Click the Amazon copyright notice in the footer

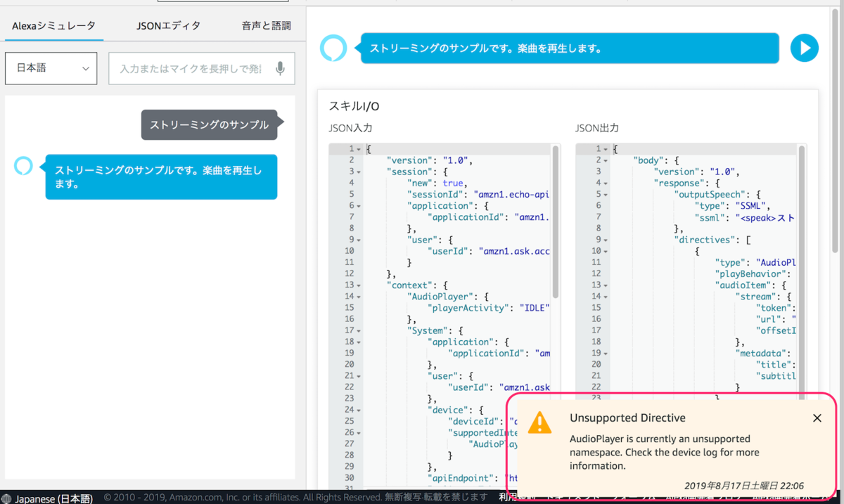[296, 498]
